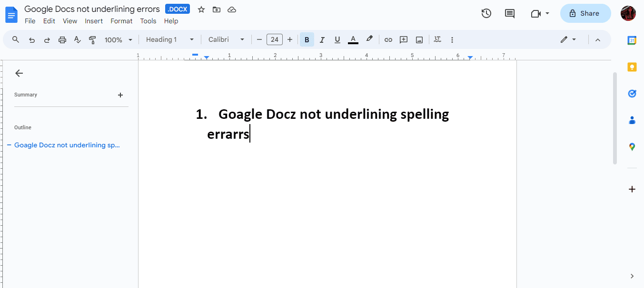Image resolution: width=644 pixels, height=288 pixels.
Task: Open Google Keep in the side panel
Action: [632, 67]
